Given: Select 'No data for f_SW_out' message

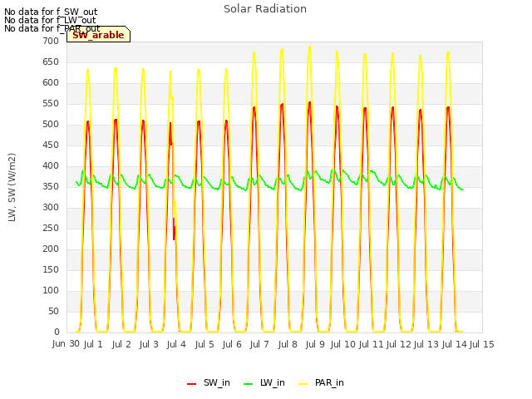Looking at the screenshot, I should [x=51, y=12].
